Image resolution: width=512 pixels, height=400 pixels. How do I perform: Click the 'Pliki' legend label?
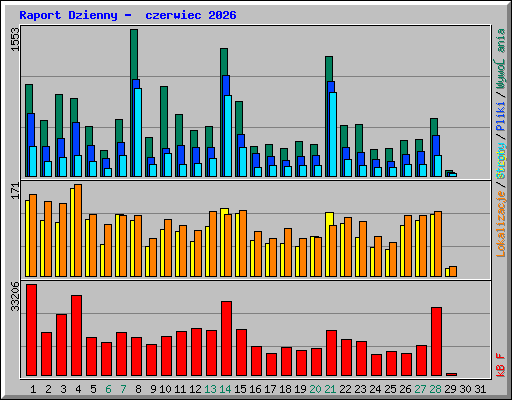(501, 117)
